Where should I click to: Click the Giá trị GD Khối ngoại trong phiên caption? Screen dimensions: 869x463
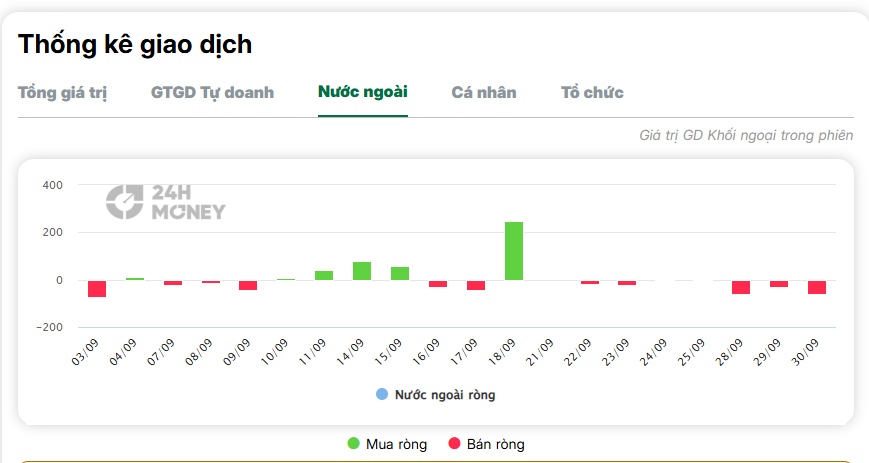tap(746, 135)
